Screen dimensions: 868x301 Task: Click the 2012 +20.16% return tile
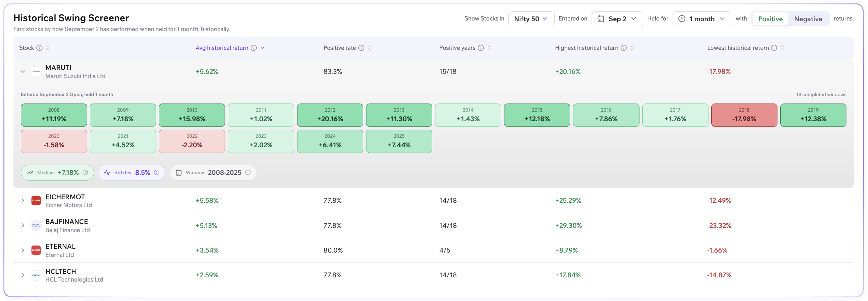pos(330,115)
